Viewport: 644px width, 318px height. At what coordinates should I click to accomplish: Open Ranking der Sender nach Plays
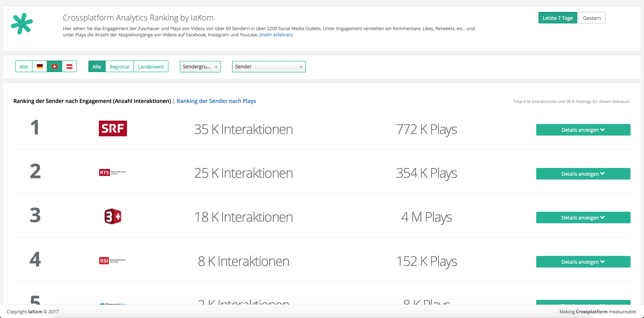[x=216, y=101]
